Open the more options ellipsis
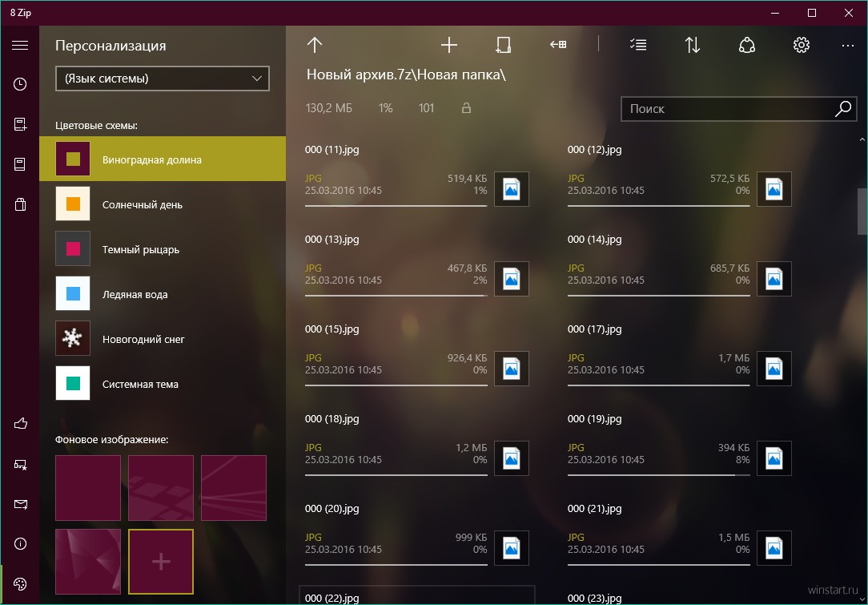The image size is (868, 605). click(847, 46)
